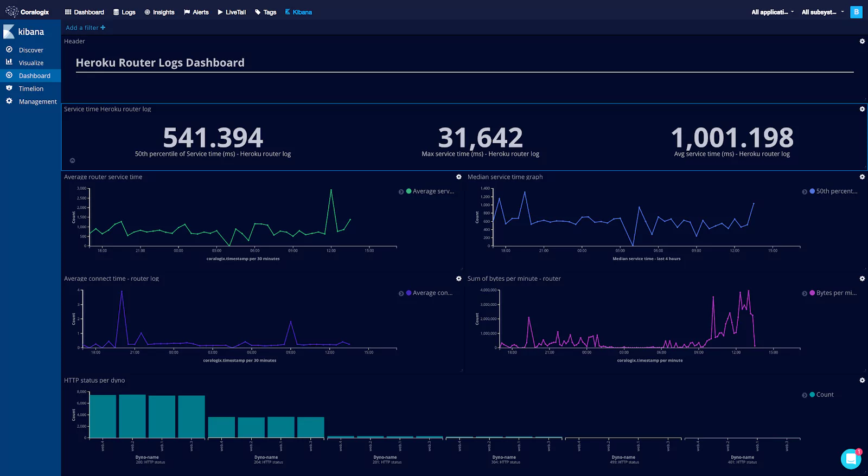Click Max service time (ms) caption

[x=481, y=154]
